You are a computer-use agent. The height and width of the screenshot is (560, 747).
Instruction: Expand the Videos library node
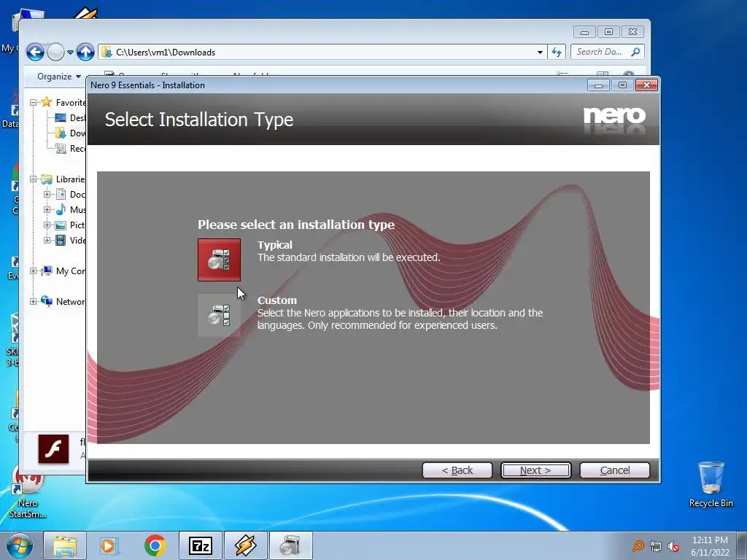[x=47, y=240]
